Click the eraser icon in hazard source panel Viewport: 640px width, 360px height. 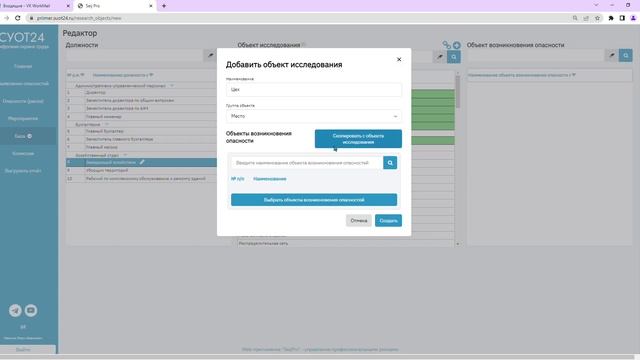click(611, 55)
